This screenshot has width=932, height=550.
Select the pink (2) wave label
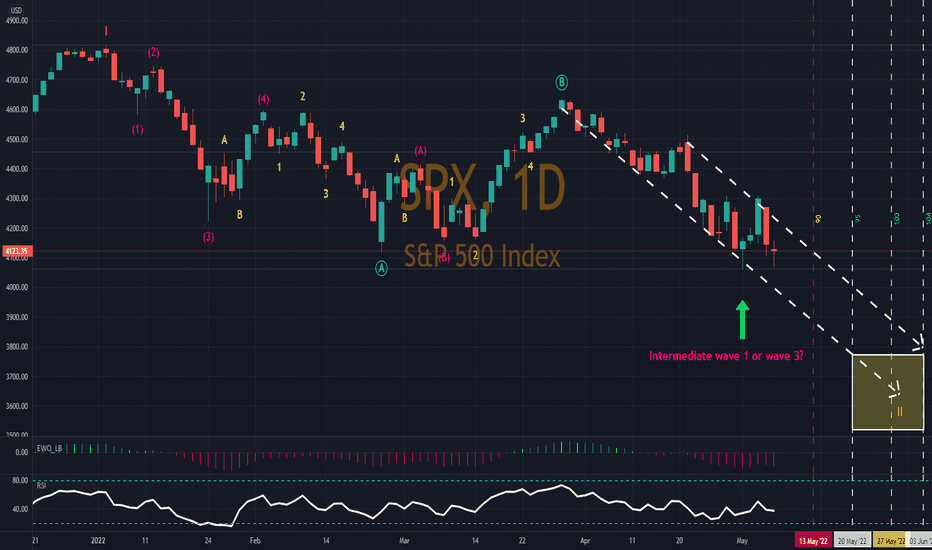click(153, 52)
